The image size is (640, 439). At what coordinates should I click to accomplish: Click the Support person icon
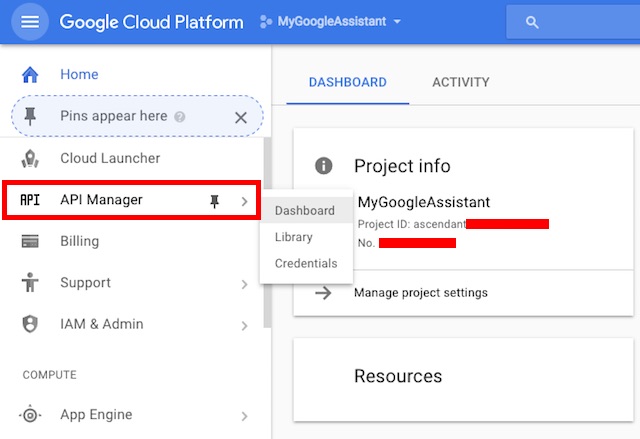click(30, 283)
